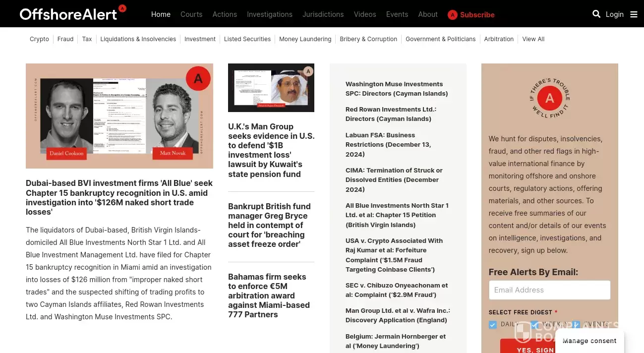The height and width of the screenshot is (353, 644).
Task: Open CIMA: Termination of Struck Entities link
Action: coord(394,179)
